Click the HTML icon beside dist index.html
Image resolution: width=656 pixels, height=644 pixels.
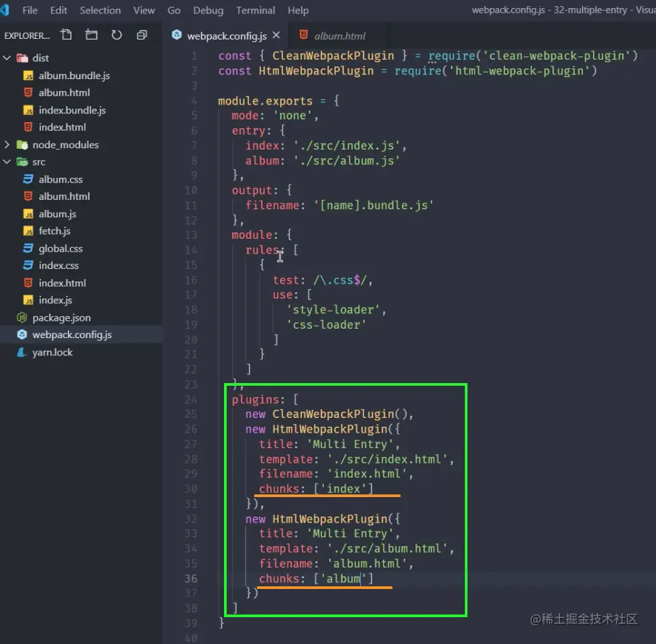tap(28, 127)
